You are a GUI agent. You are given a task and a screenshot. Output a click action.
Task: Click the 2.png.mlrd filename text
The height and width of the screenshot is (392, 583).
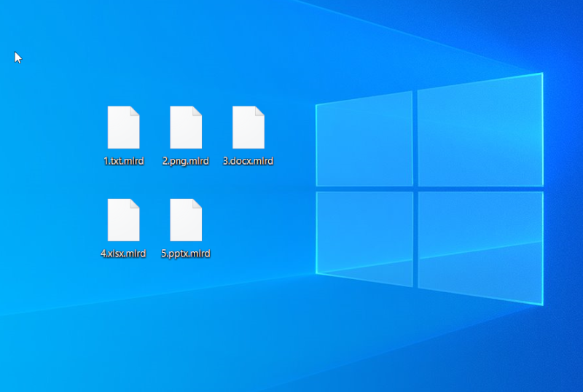coord(186,161)
